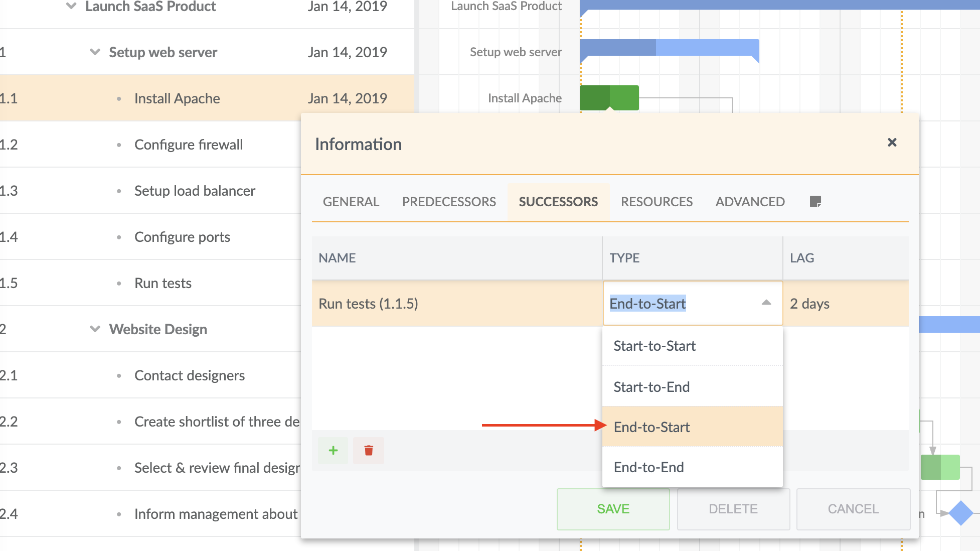Open the Resources tab
This screenshot has height=551, width=980.
(657, 202)
